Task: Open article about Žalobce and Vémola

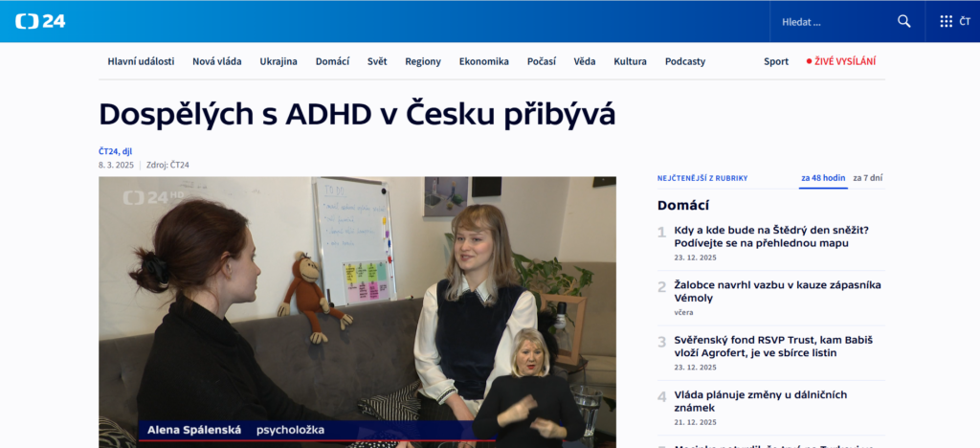Action: click(x=777, y=291)
